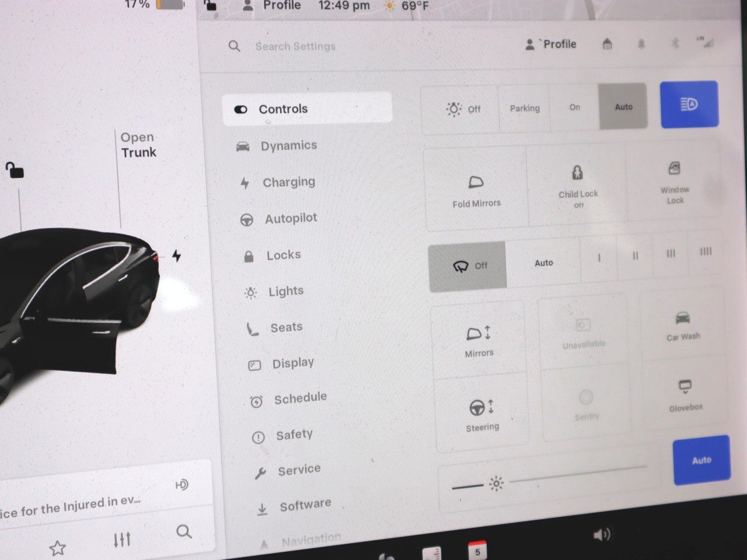Viewport: 747px width, 560px height.
Task: Favorite the current station with star icon
Action: coord(57,548)
